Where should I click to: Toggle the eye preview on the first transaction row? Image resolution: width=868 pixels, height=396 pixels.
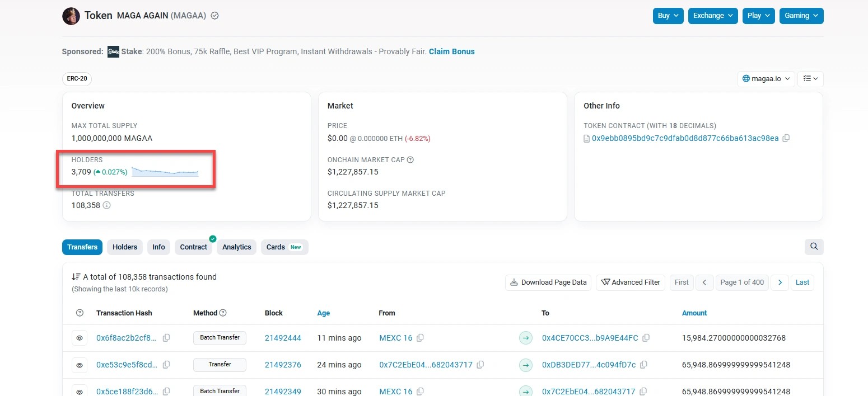pyautogui.click(x=80, y=338)
